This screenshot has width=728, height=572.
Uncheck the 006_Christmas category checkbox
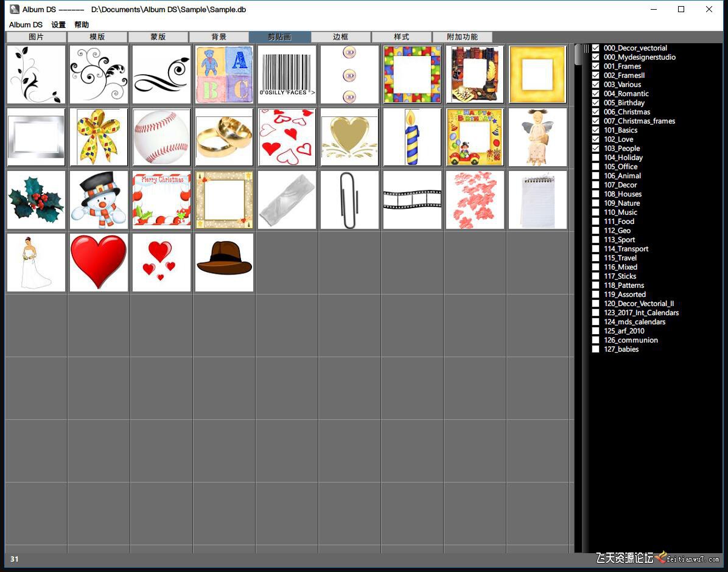[x=596, y=112]
